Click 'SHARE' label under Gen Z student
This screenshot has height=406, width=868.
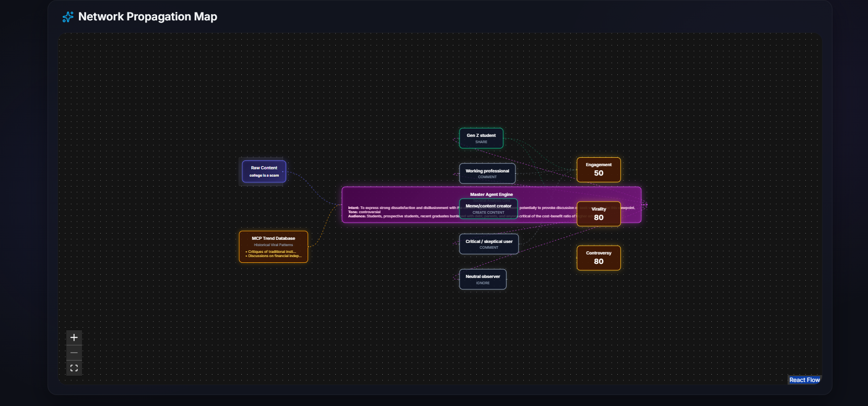(481, 142)
